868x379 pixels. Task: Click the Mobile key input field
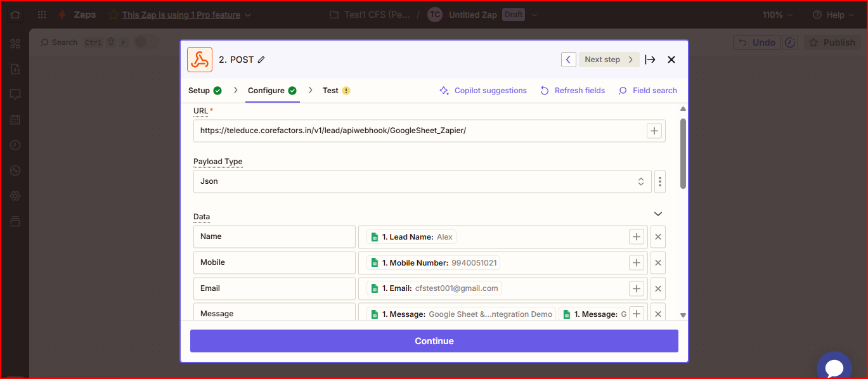(x=274, y=263)
